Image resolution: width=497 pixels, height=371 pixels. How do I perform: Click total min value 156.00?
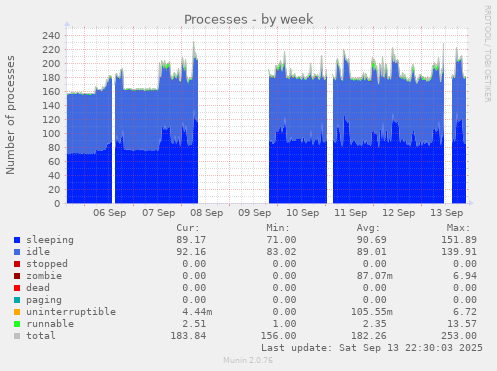coord(278,336)
